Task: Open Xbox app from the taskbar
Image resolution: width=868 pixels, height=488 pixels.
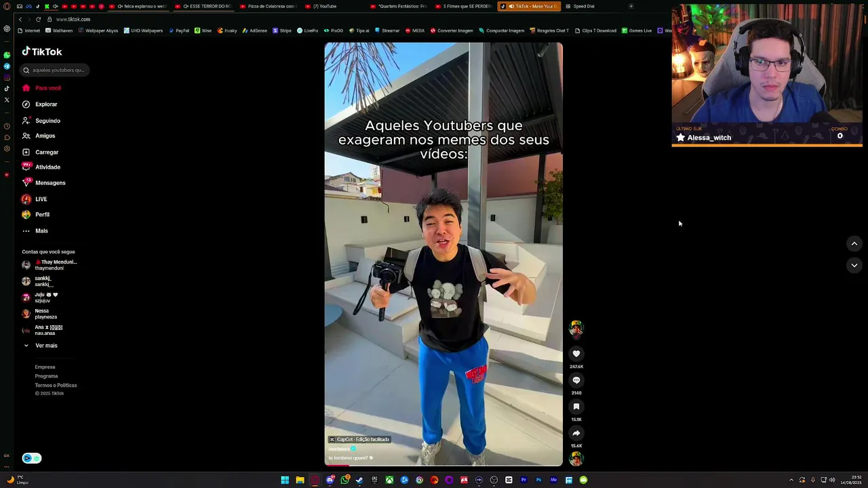Action: click(x=389, y=480)
